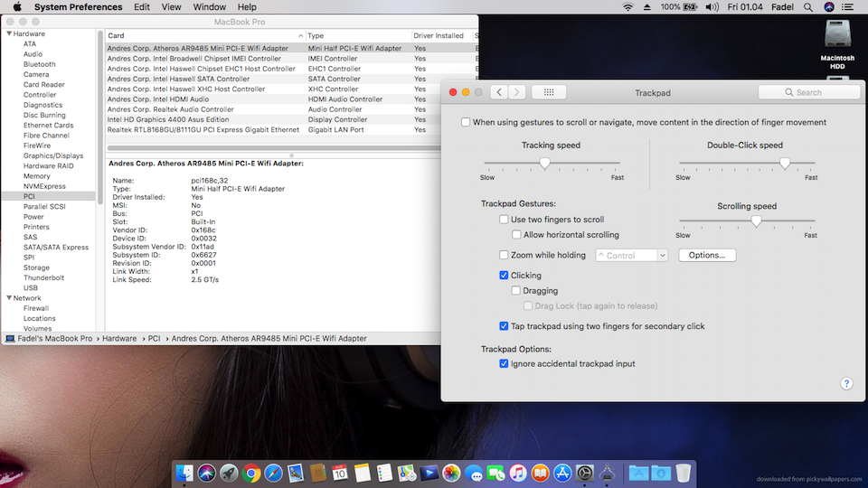
Task: Disable Ignore accidental trackpad input
Action: (x=504, y=363)
